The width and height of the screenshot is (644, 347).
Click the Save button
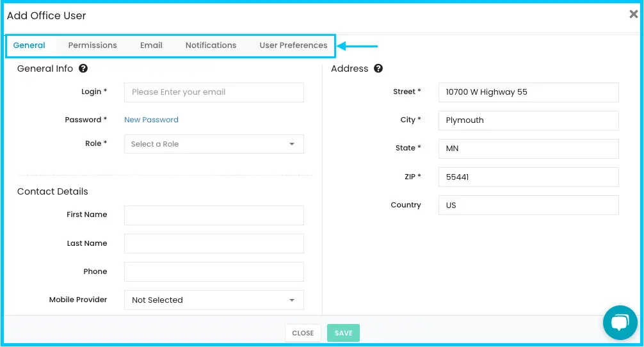(343, 333)
